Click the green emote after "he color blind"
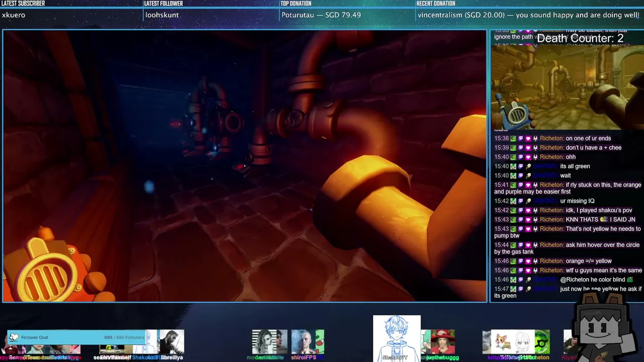 (630, 280)
